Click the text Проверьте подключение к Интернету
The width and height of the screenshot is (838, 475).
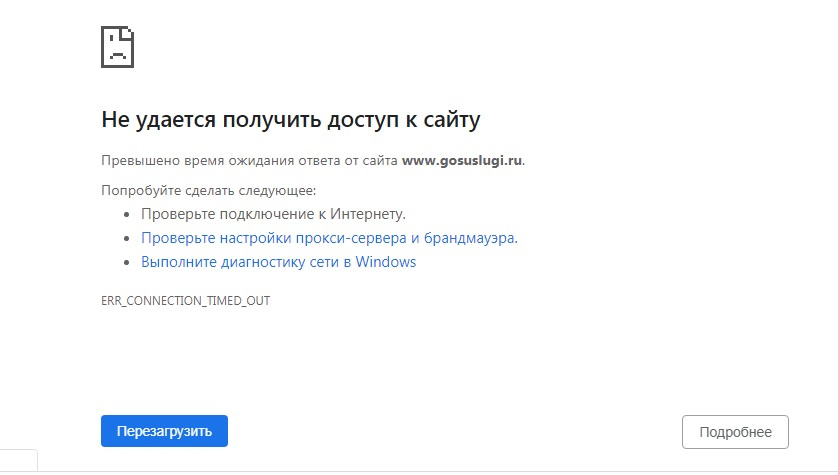pos(273,214)
